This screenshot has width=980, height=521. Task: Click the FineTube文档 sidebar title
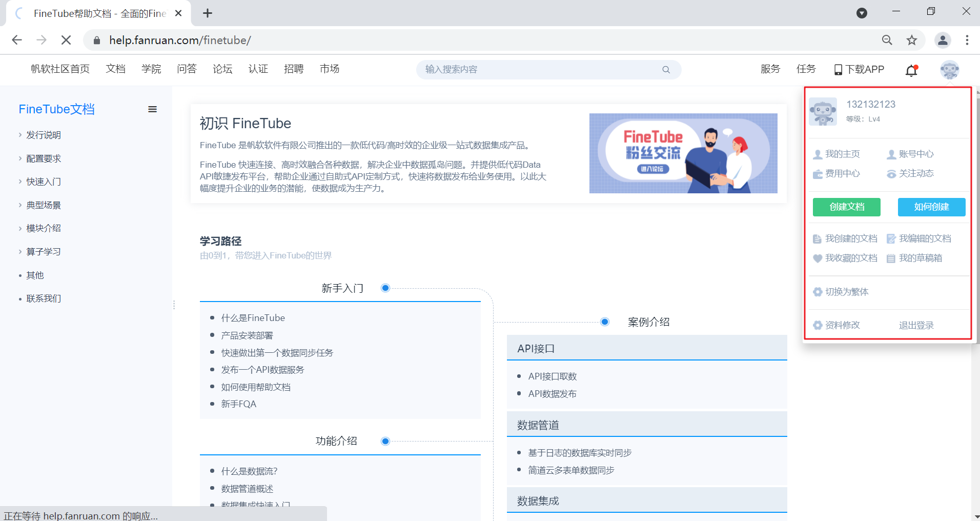pyautogui.click(x=56, y=109)
